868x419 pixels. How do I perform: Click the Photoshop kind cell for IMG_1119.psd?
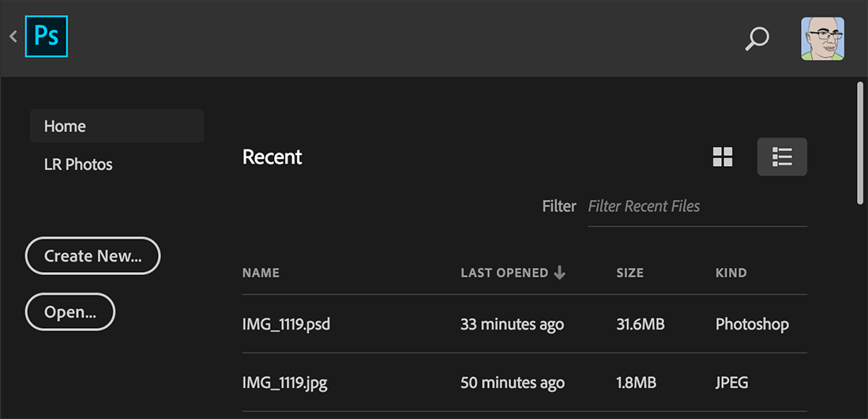[752, 323]
